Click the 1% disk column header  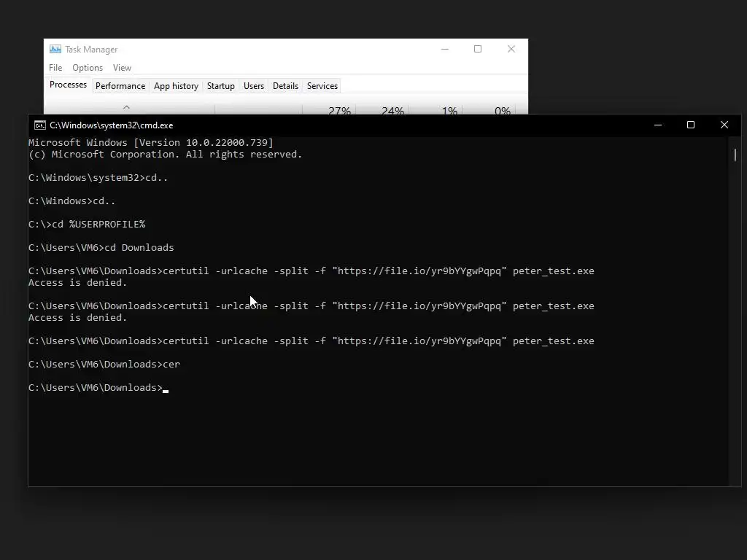449,111
